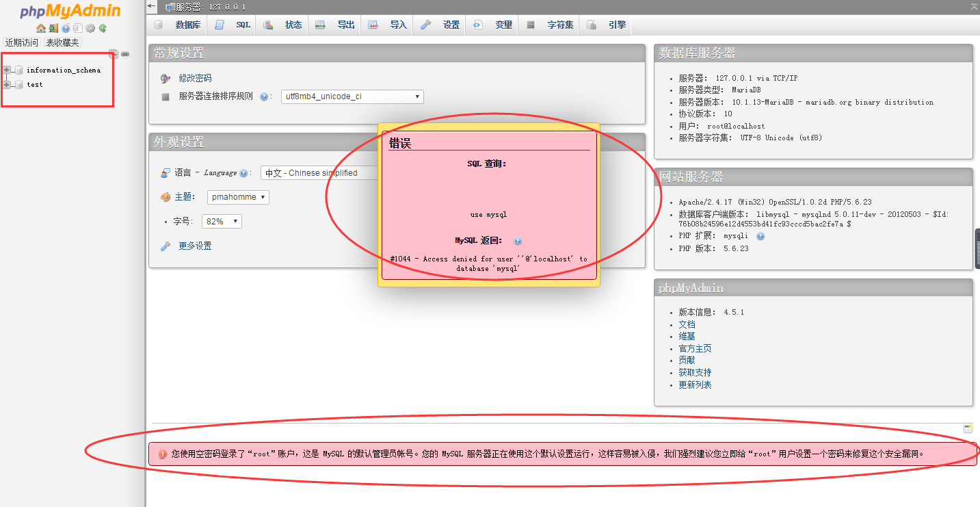This screenshot has height=507, width=980.
Task: Open the language selection dropdown
Action: (319, 173)
